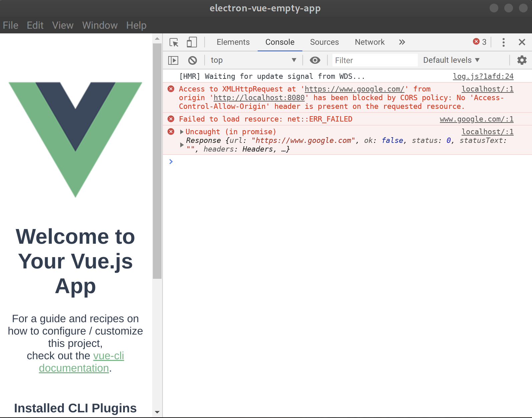Click the Vue logo image
532x418 pixels.
click(75, 140)
